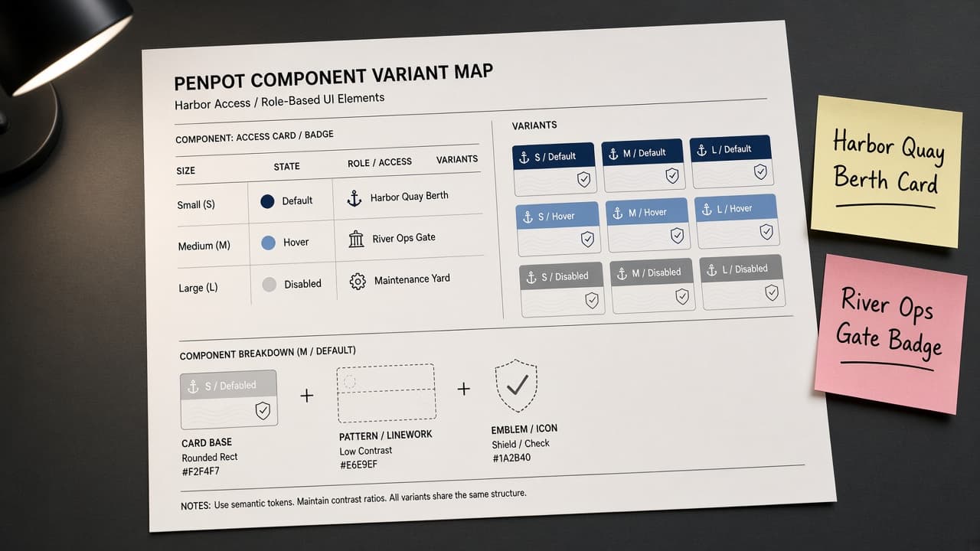
Task: Click the COMPONENT BREAKDOWN (M / DEFAULT) heading
Action: coord(268,354)
